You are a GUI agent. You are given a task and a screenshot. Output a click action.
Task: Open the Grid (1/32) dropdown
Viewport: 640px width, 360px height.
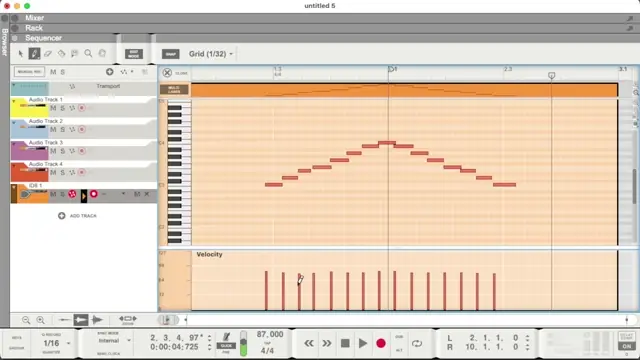(211, 54)
